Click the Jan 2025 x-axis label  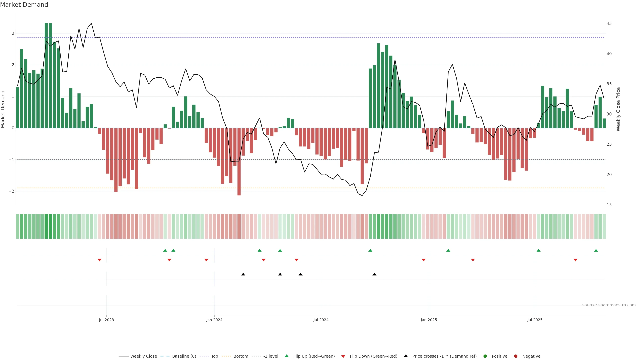tap(429, 320)
